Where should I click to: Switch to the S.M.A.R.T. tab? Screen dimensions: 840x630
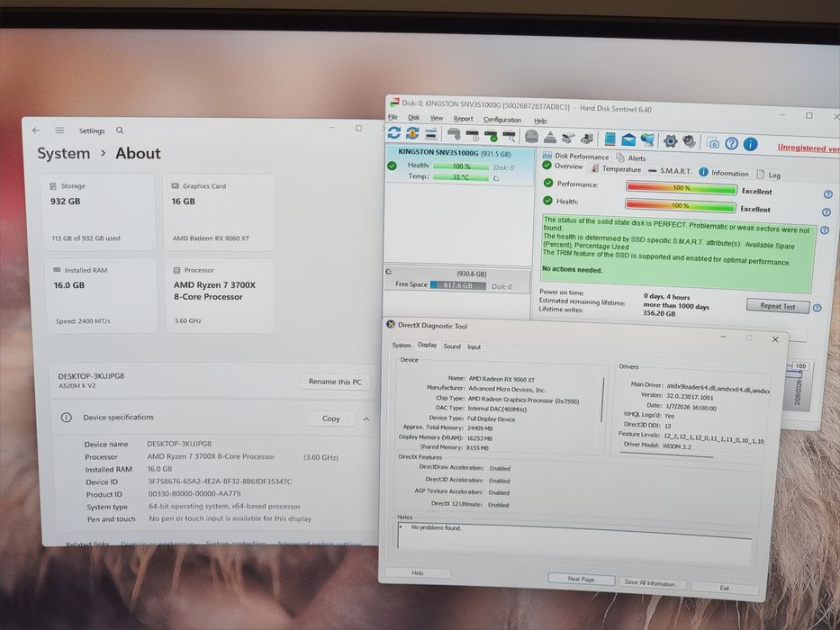click(670, 171)
